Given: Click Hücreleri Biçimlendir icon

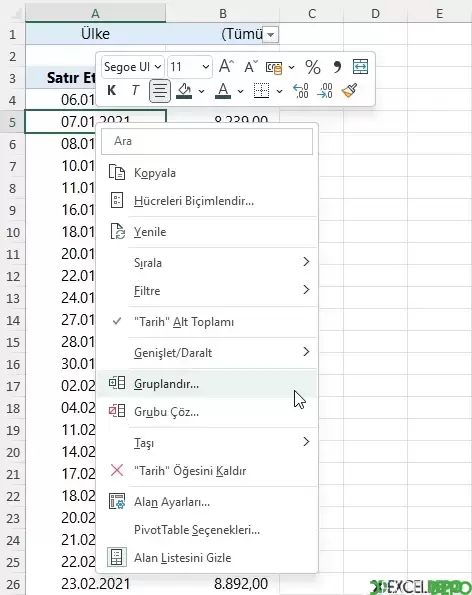Looking at the screenshot, I should pos(117,200).
